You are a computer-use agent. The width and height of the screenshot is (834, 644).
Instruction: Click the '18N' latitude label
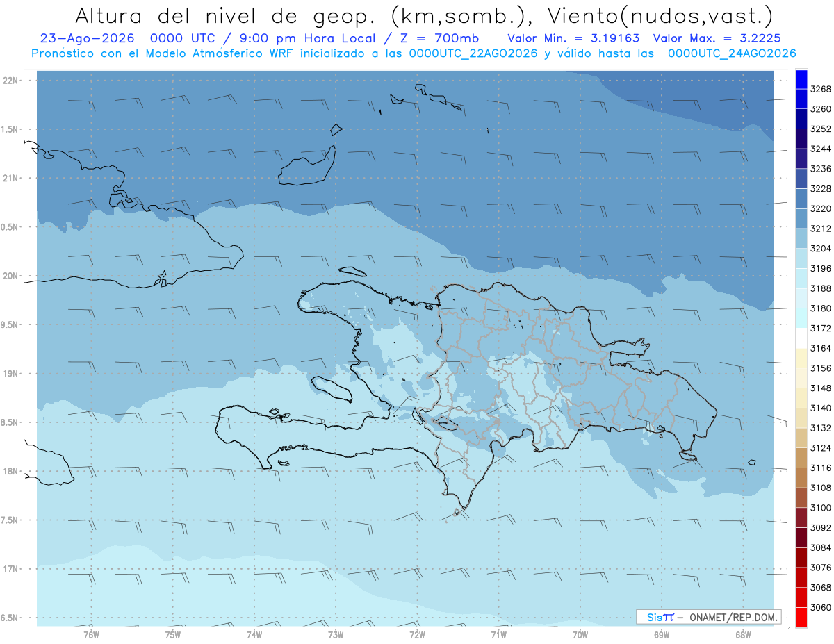tap(10, 471)
